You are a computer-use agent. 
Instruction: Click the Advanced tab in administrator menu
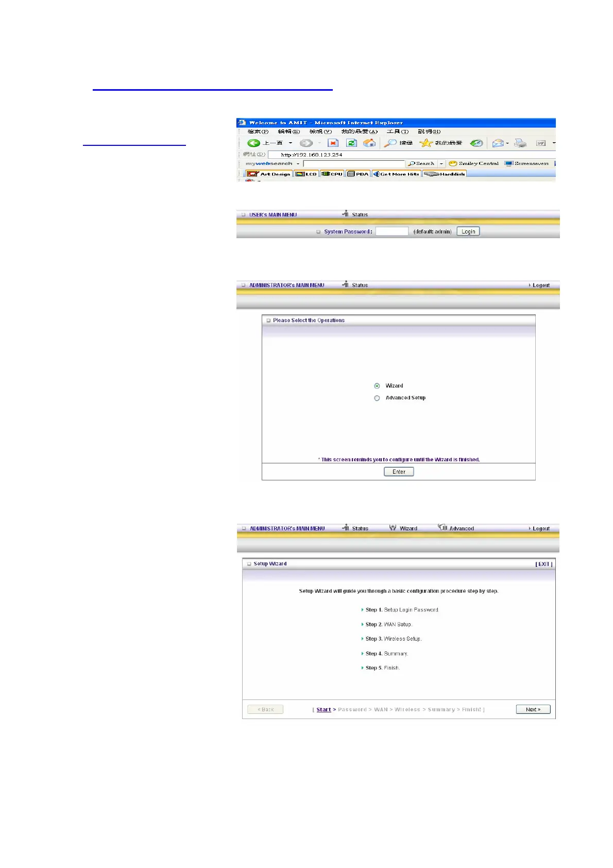tap(456, 528)
